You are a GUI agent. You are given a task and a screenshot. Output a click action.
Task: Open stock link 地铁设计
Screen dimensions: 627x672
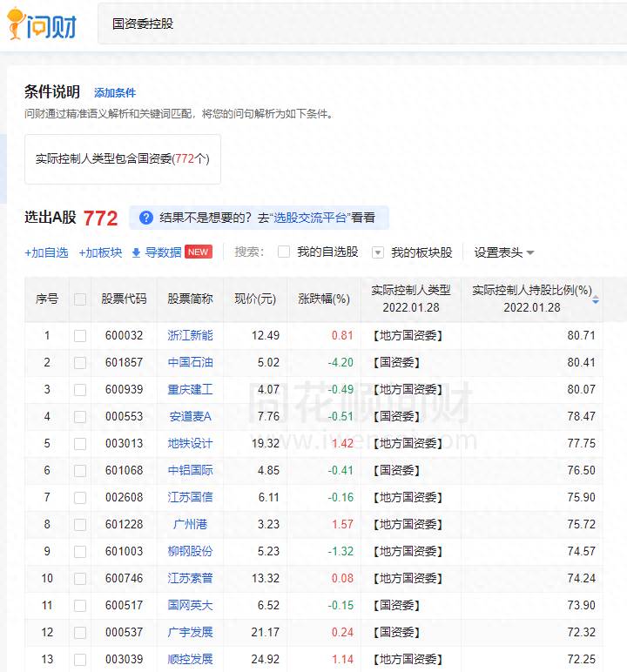pyautogui.click(x=190, y=443)
